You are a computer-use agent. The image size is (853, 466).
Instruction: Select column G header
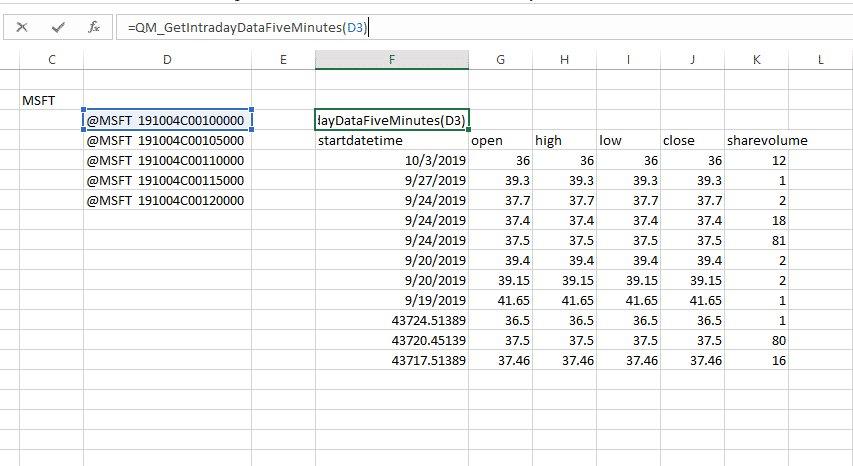pos(500,60)
